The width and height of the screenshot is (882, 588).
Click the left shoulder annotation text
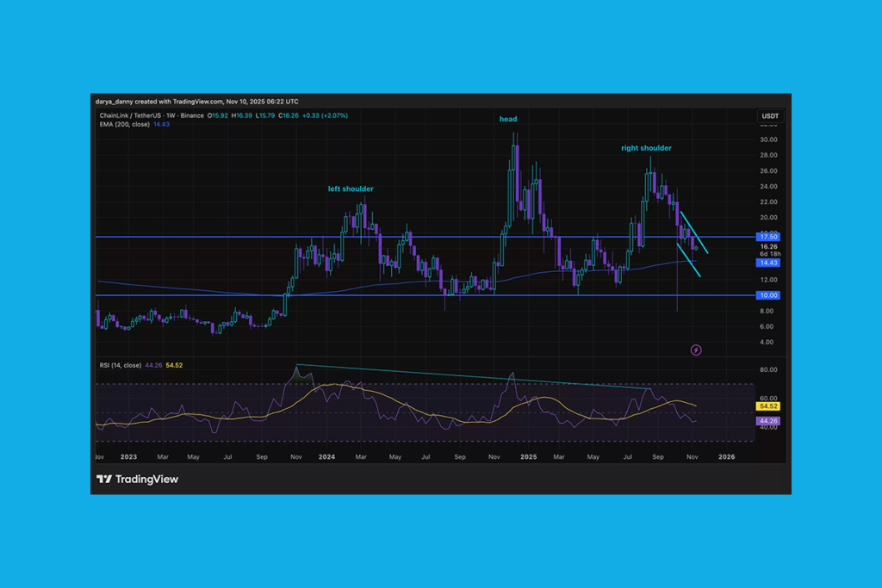[350, 189]
